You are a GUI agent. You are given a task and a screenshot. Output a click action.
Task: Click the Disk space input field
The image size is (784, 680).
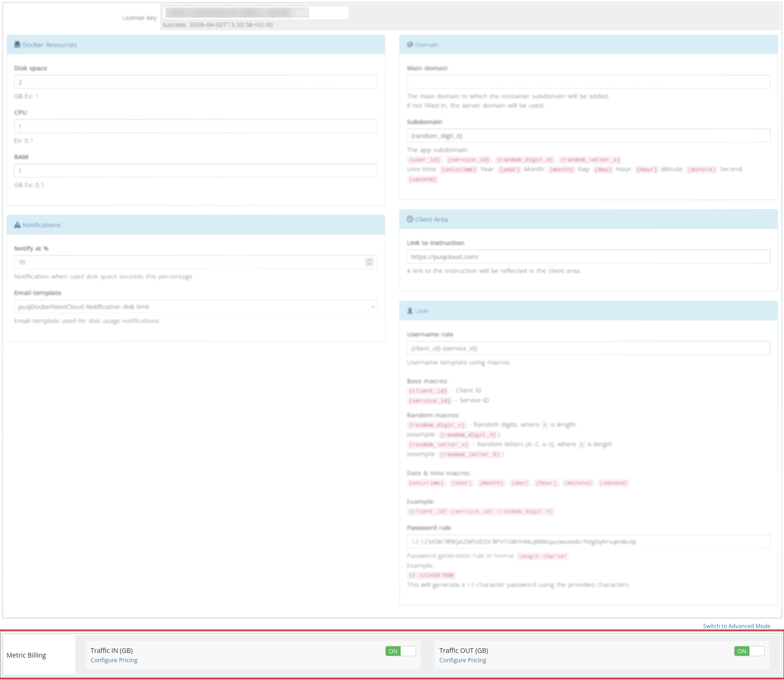(195, 82)
